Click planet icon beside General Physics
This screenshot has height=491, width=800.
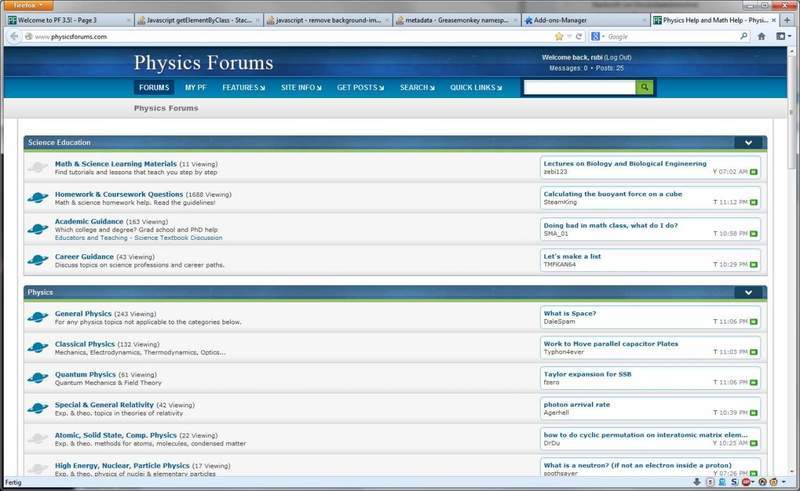click(38, 317)
